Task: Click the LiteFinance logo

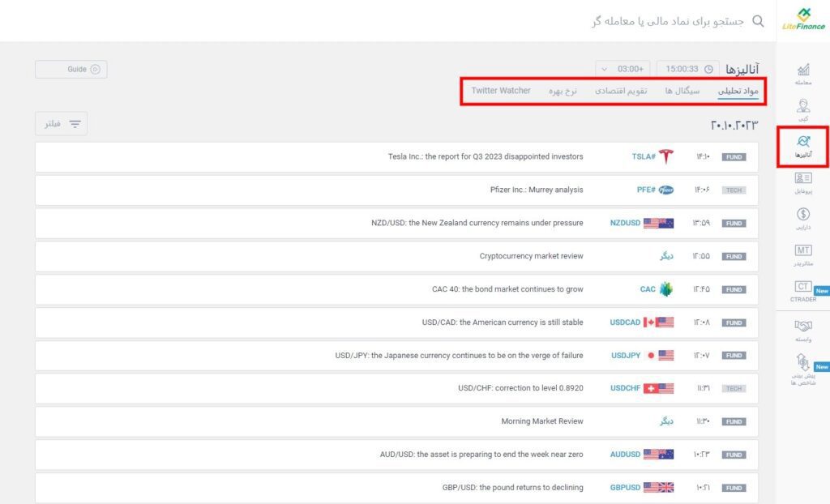Action: pos(803,19)
